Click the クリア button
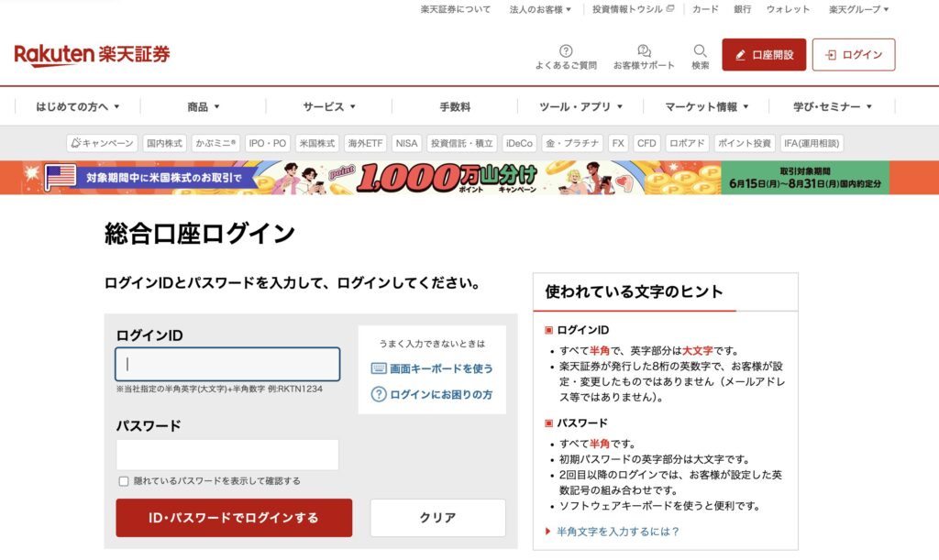The image size is (939, 560). 437,518
